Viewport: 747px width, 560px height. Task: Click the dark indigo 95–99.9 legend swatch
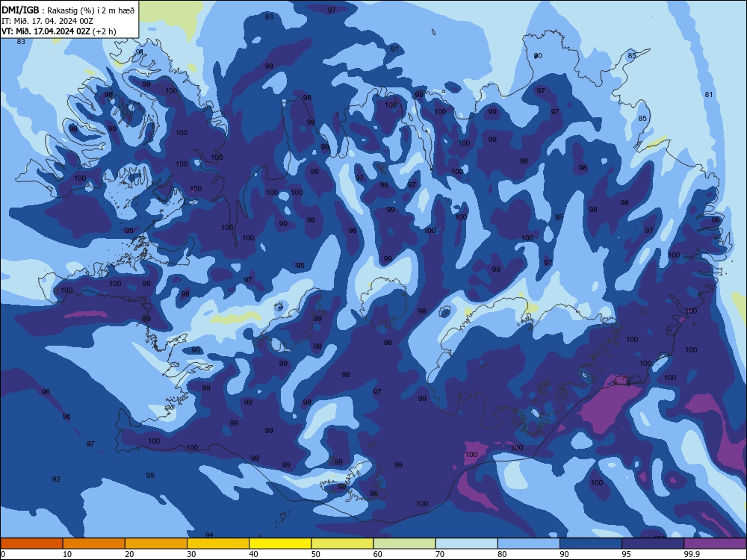[x=653, y=544]
